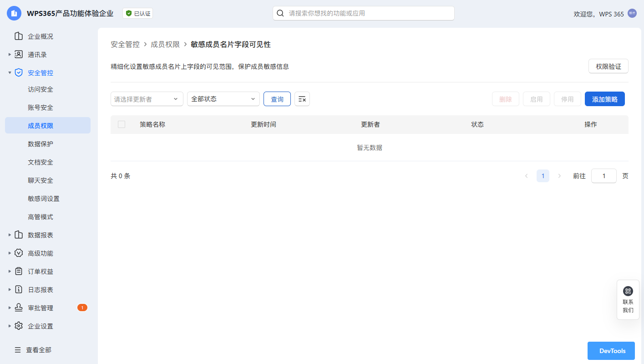Click the 添加策略 button
Screen dimensions: 644x364
[x=604, y=99]
